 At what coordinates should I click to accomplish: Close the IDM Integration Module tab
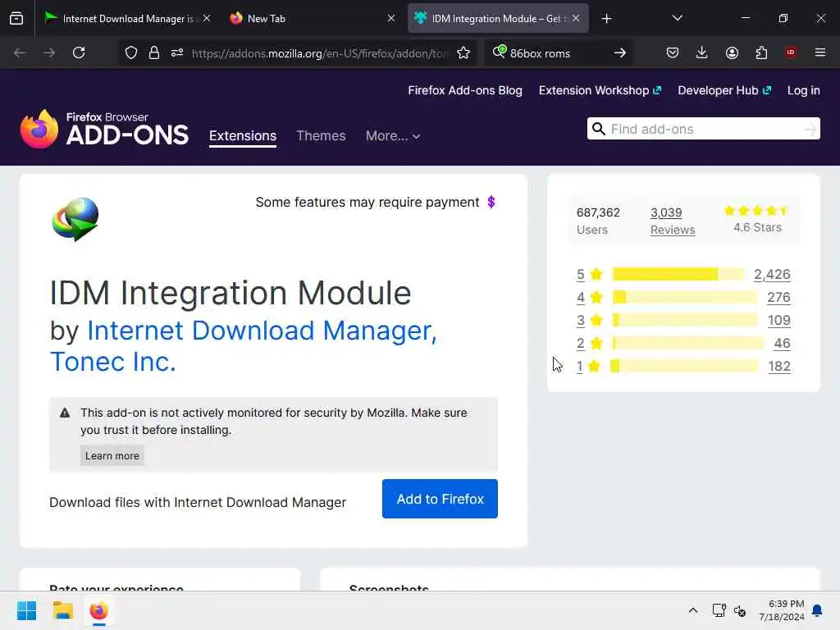(x=576, y=18)
